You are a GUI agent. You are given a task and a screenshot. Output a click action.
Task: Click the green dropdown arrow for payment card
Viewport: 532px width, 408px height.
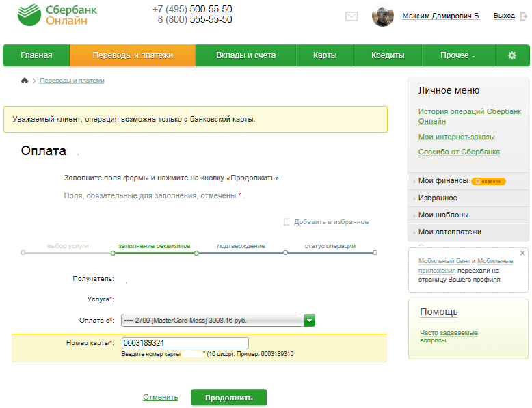pyautogui.click(x=310, y=320)
